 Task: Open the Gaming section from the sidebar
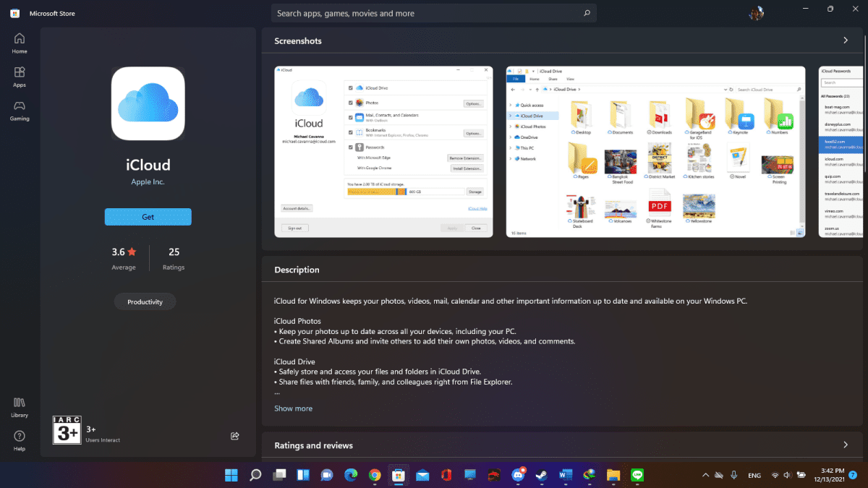[x=19, y=110]
